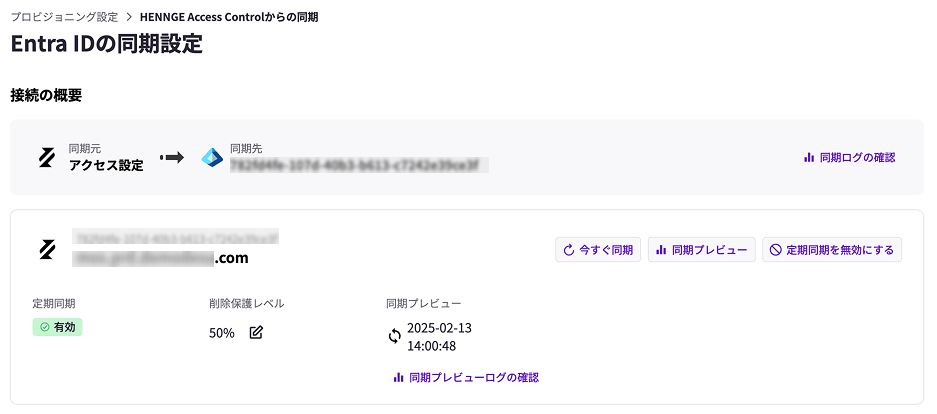Screen dimensions: 937x414
Task: Click the check icon in 有効 badge
Action: (44, 327)
